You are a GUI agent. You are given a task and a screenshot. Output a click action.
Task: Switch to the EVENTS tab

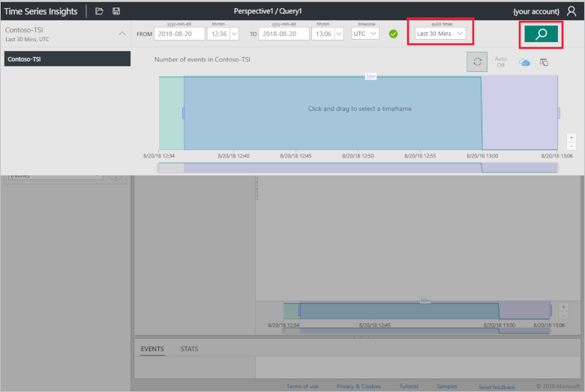152,349
